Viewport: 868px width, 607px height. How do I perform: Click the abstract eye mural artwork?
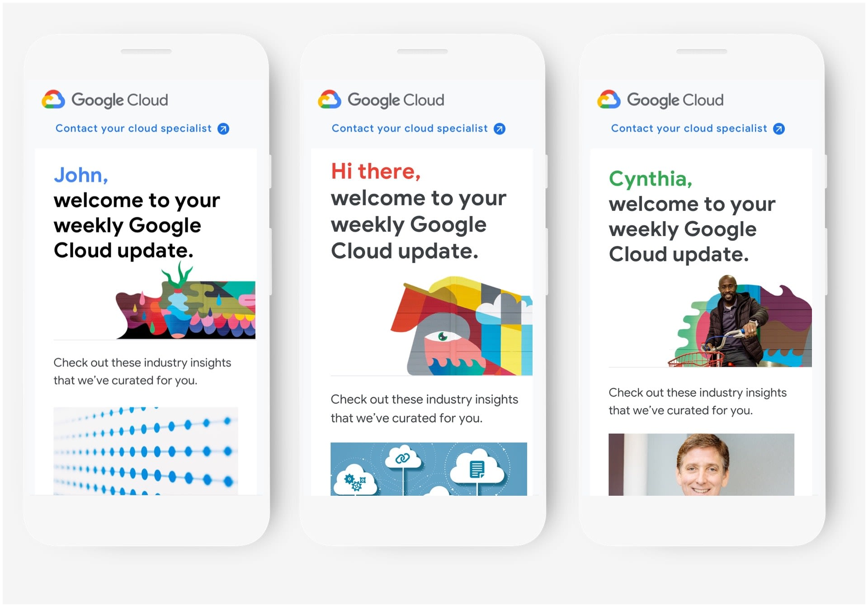(x=462, y=326)
